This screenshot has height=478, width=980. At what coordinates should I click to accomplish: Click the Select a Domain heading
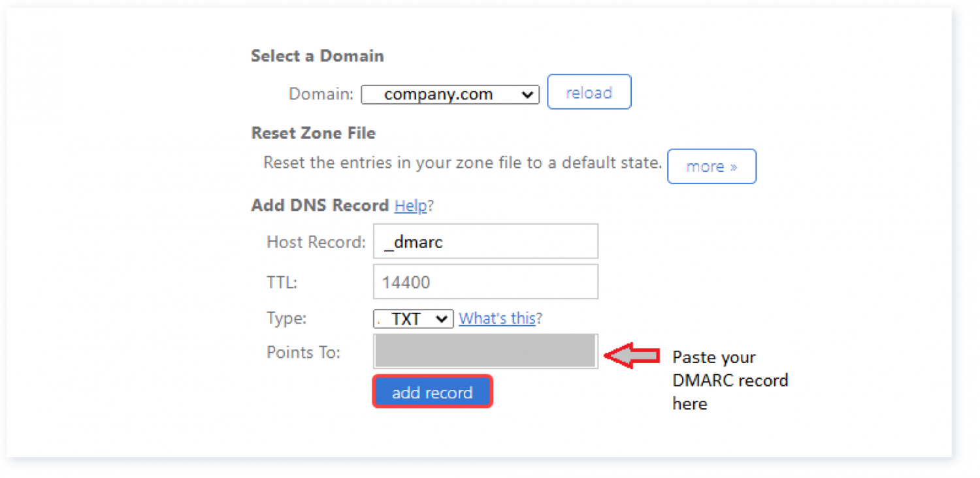coord(317,56)
